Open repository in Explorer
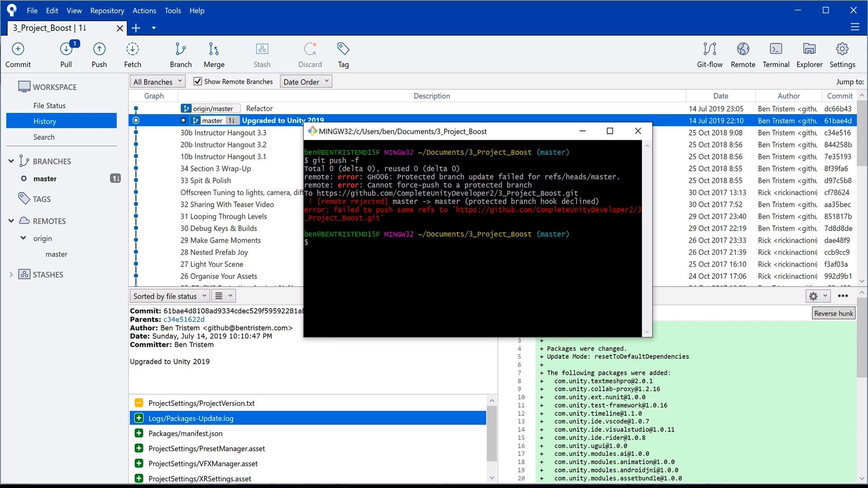Screen dimensions: 868x488 [809, 49]
